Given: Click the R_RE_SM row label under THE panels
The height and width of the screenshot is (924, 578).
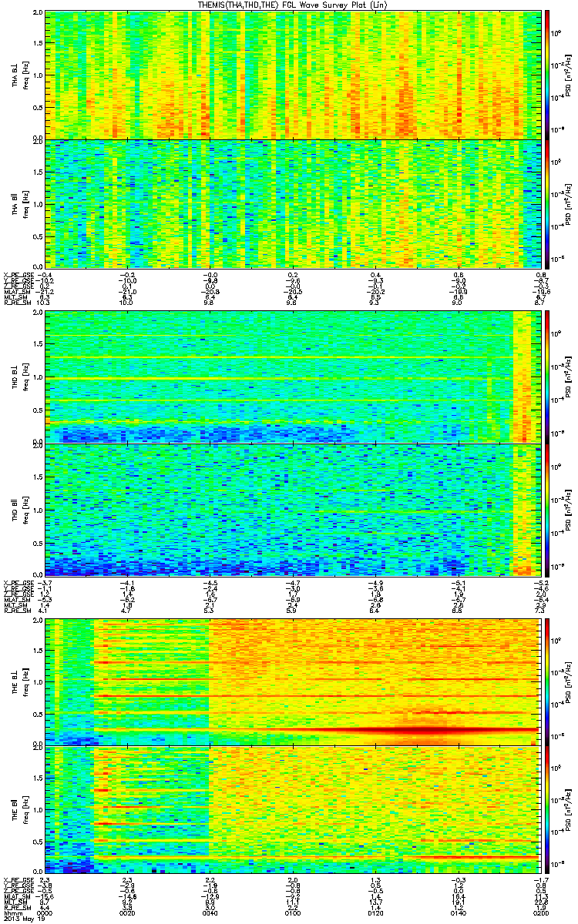Looking at the screenshot, I should point(17,908).
